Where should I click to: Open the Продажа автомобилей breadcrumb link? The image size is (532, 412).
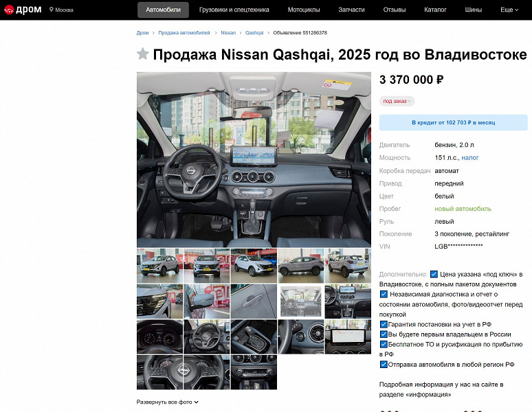point(184,33)
